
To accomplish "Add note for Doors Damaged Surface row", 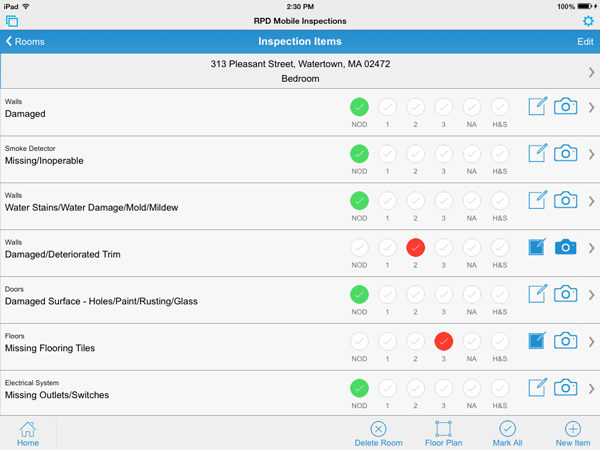I will tap(538, 293).
